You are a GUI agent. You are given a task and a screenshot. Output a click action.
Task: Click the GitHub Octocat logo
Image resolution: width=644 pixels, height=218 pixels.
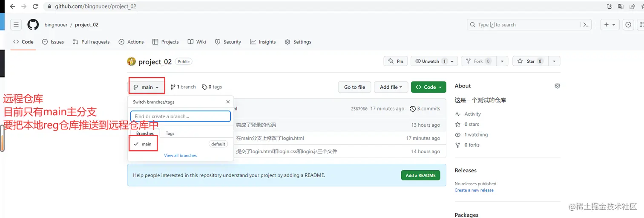click(33, 25)
